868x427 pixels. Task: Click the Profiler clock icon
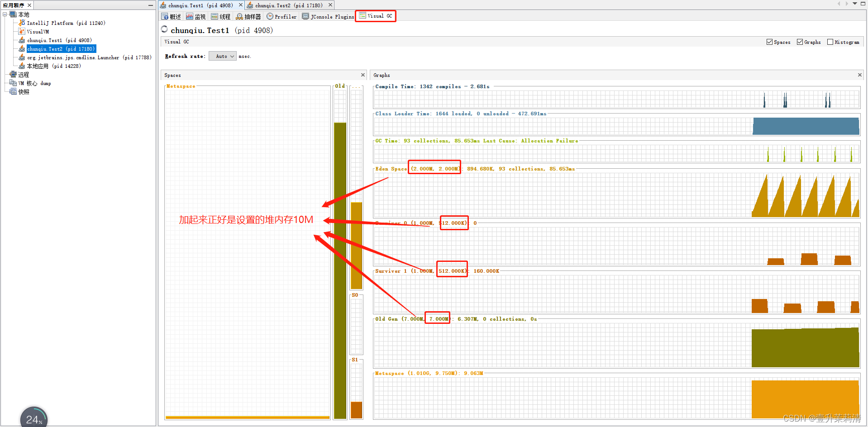tap(270, 16)
